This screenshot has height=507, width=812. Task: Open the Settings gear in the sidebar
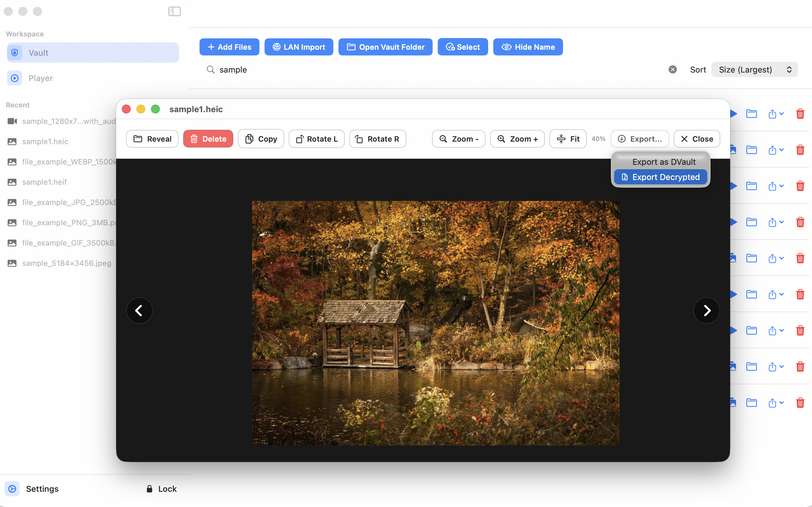[x=12, y=489]
